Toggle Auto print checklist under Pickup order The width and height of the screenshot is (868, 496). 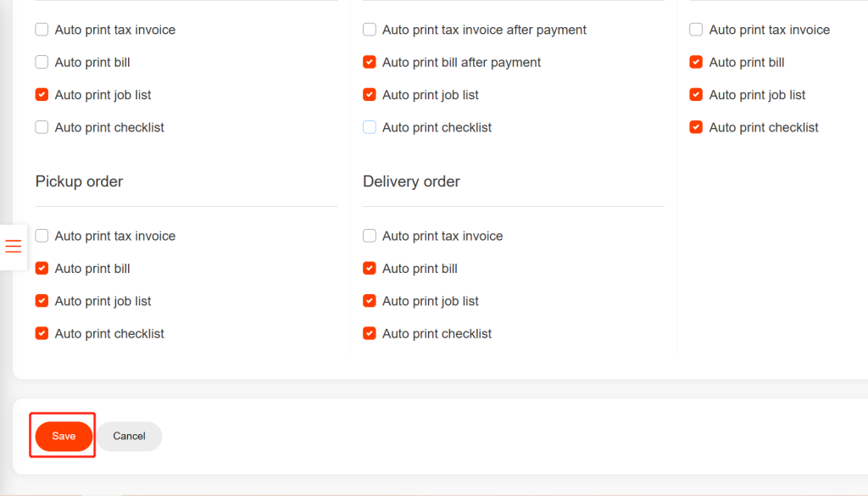point(42,334)
